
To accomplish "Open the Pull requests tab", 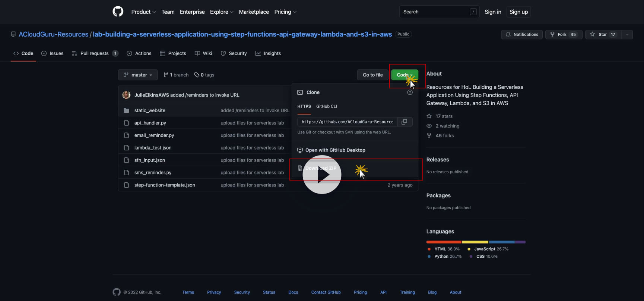I will click(x=95, y=53).
